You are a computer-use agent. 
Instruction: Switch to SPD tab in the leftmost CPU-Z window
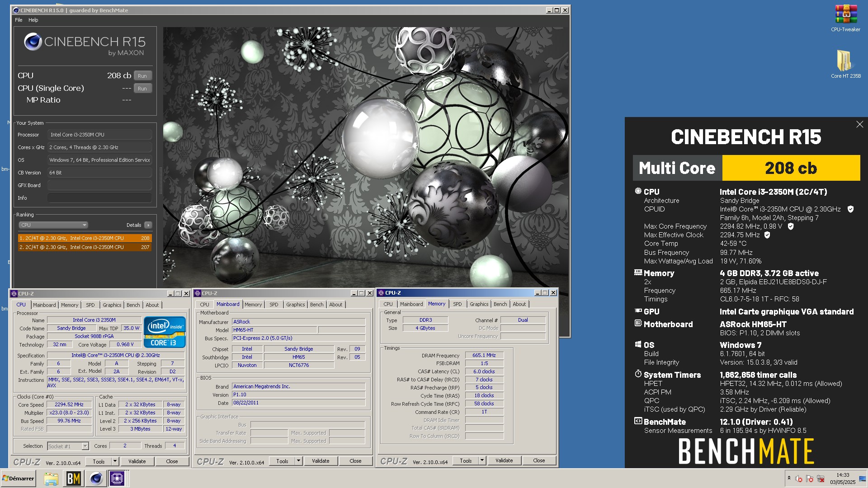tap(90, 305)
